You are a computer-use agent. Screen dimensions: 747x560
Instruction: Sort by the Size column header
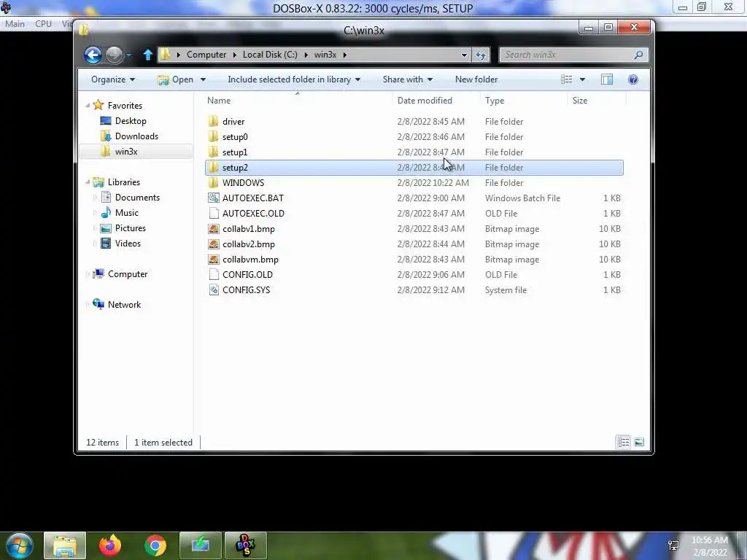click(x=597, y=101)
